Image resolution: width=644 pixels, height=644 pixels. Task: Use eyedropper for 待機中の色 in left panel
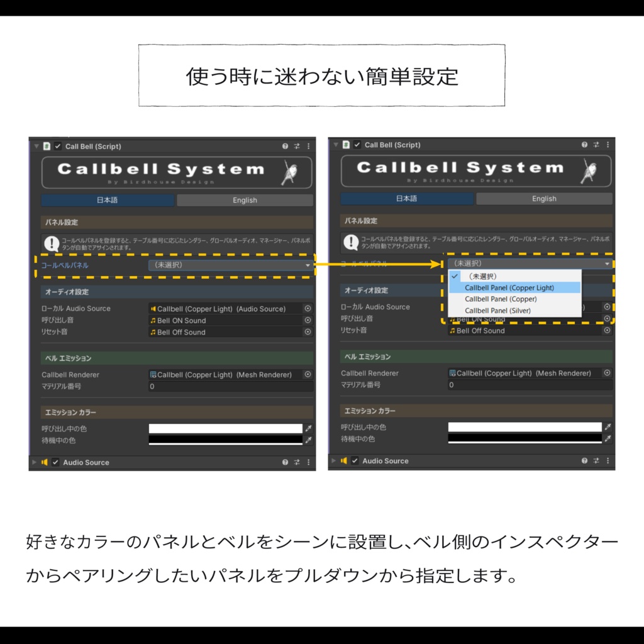pyautogui.click(x=308, y=440)
